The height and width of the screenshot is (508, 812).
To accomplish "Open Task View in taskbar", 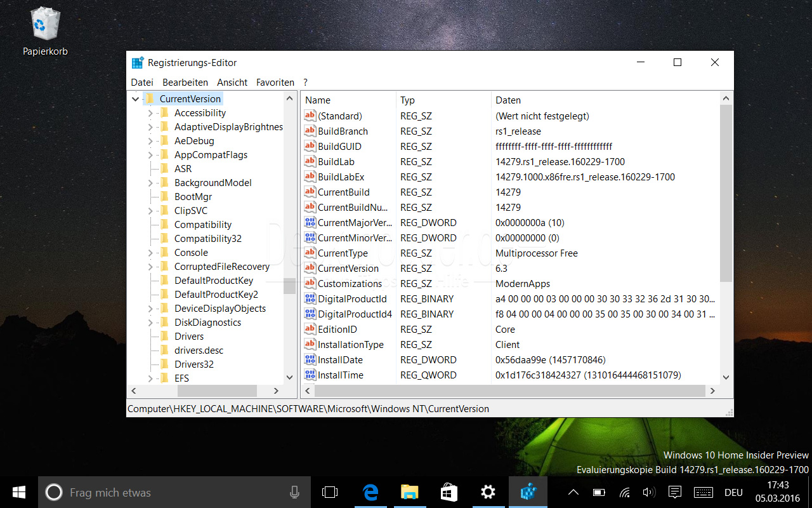I will 330,492.
